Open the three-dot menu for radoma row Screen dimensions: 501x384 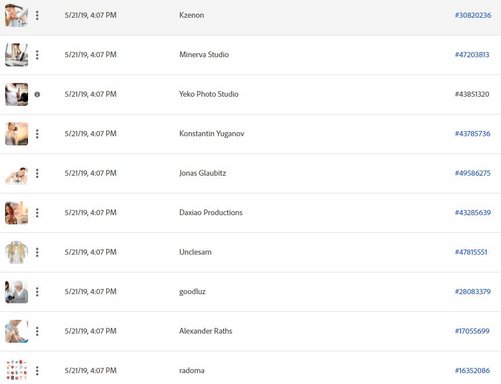pos(37,370)
